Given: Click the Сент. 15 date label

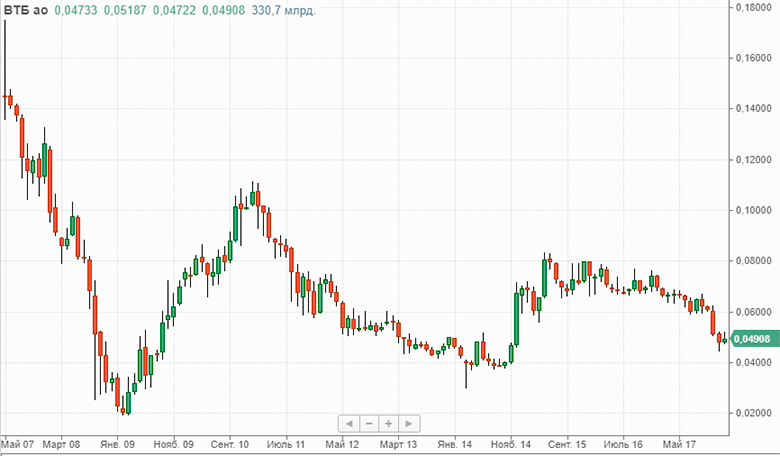Looking at the screenshot, I should (x=567, y=444).
